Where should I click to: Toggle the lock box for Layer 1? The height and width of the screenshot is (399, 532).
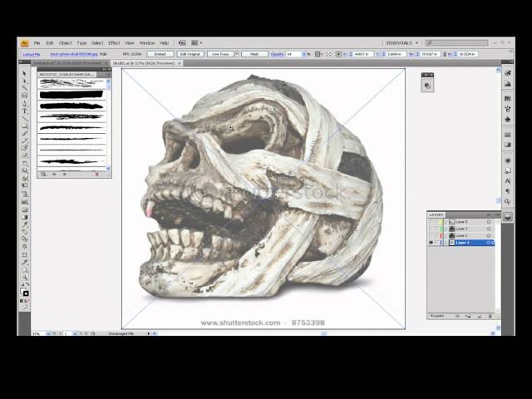pyautogui.click(x=436, y=243)
